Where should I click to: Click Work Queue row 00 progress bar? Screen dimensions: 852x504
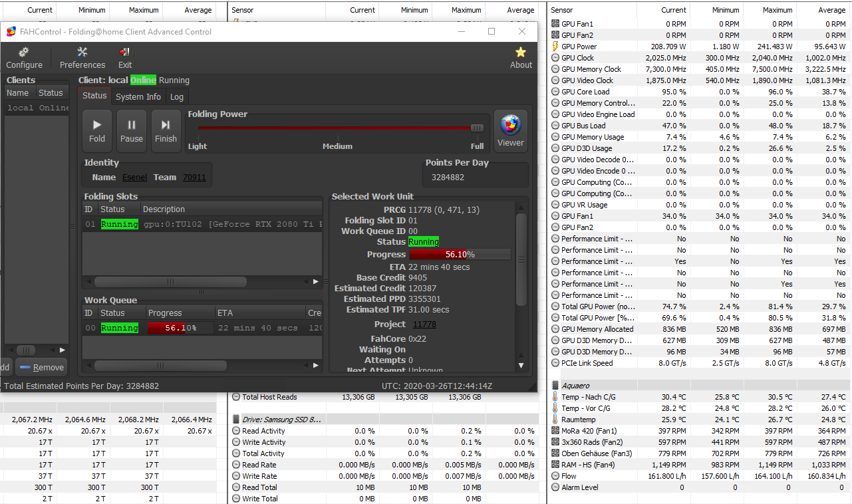(180, 328)
